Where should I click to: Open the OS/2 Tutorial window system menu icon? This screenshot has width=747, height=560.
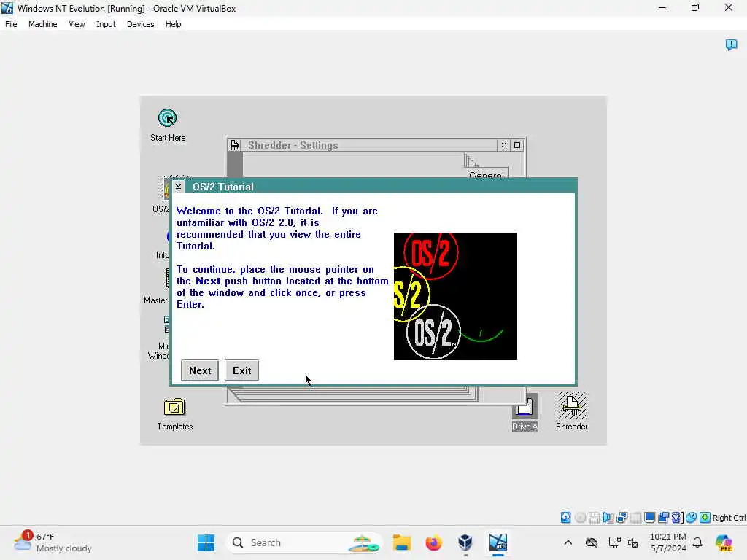point(178,186)
